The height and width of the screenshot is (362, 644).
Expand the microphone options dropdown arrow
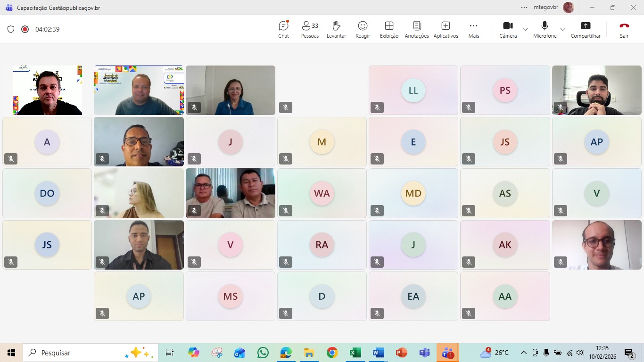(563, 29)
